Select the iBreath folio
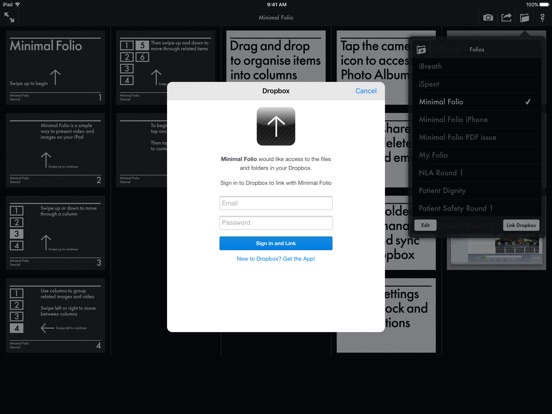The height and width of the screenshot is (414, 552). [477, 66]
